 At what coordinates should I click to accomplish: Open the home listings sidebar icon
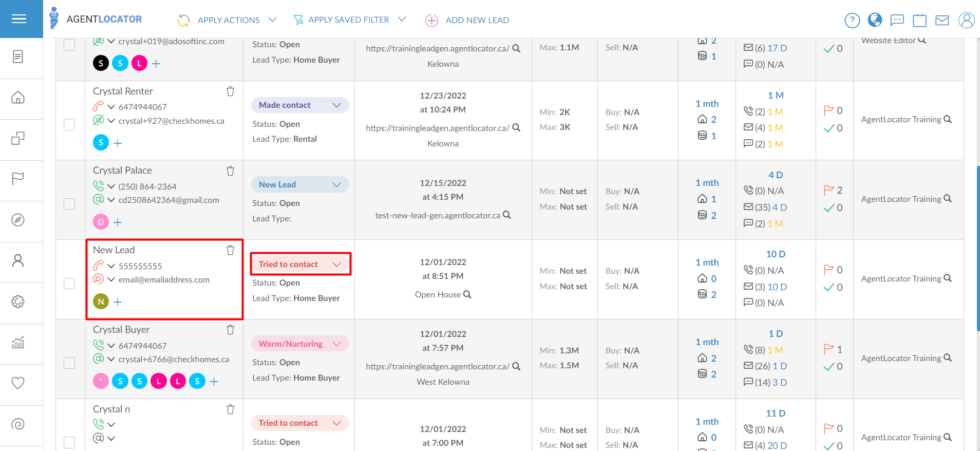(18, 97)
